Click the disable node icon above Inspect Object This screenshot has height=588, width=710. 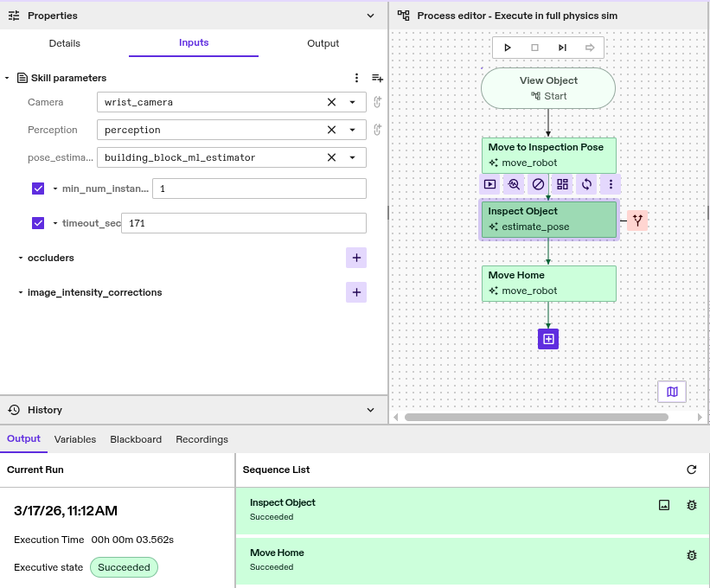pyautogui.click(x=538, y=184)
